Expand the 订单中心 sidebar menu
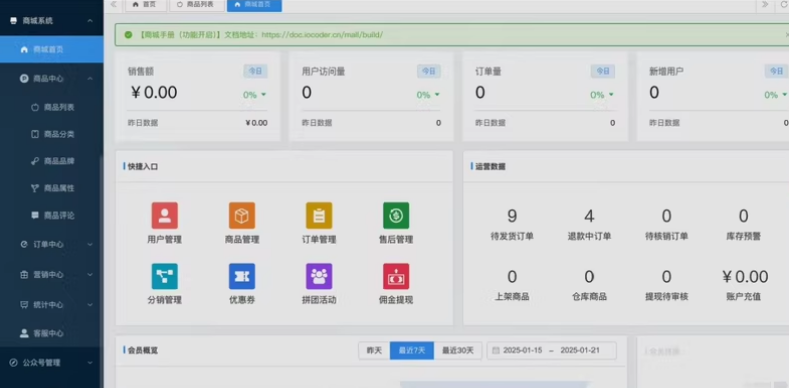Image resolution: width=789 pixels, height=388 pixels. point(52,245)
